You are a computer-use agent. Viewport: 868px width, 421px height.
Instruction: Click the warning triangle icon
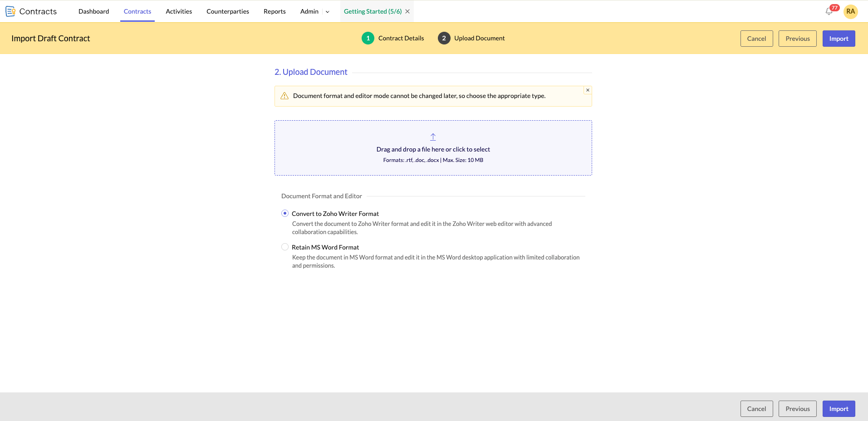coord(284,96)
